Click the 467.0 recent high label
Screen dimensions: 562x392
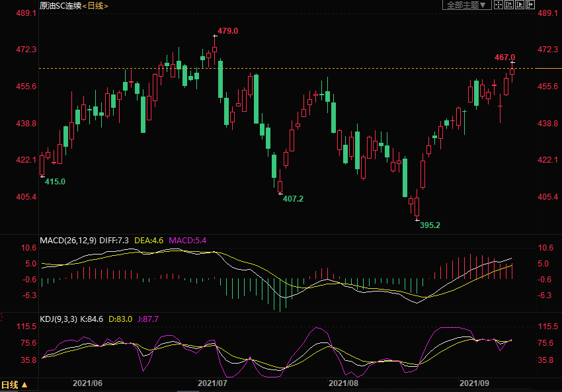(504, 58)
